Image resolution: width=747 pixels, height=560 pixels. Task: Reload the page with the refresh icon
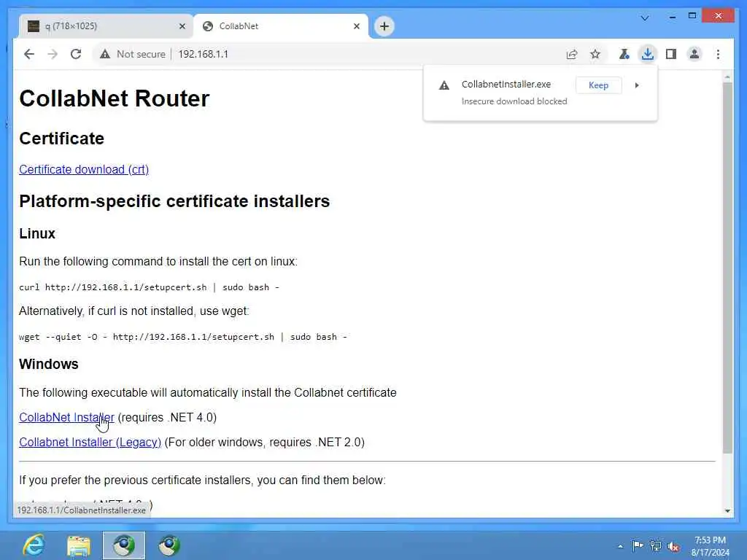(x=76, y=54)
